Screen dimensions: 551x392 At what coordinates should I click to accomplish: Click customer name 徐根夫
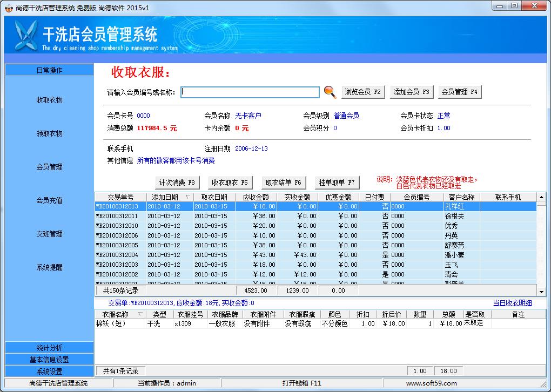click(x=454, y=216)
